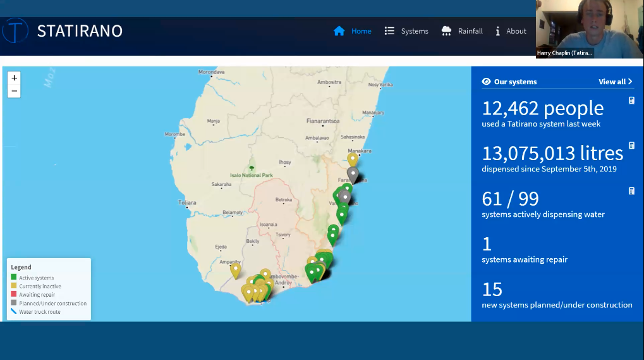644x360 pixels.
Task: Click the yellow Currently inactive legend swatch
Action: click(x=13, y=285)
